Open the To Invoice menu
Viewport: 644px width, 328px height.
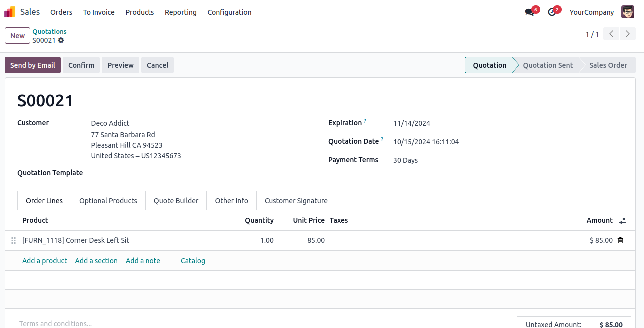tap(99, 12)
